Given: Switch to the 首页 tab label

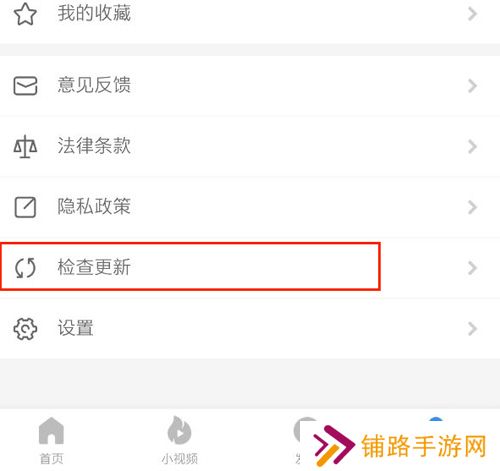Looking at the screenshot, I should tap(51, 459).
